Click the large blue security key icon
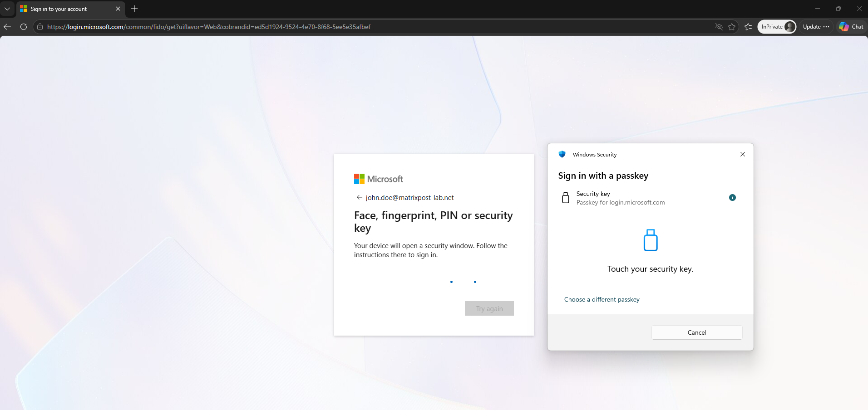The height and width of the screenshot is (410, 868). coord(651,240)
